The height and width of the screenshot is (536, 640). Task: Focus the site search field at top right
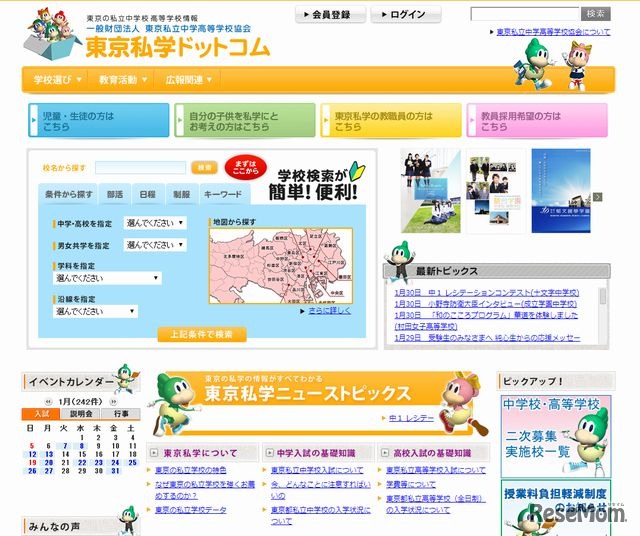pos(524,14)
